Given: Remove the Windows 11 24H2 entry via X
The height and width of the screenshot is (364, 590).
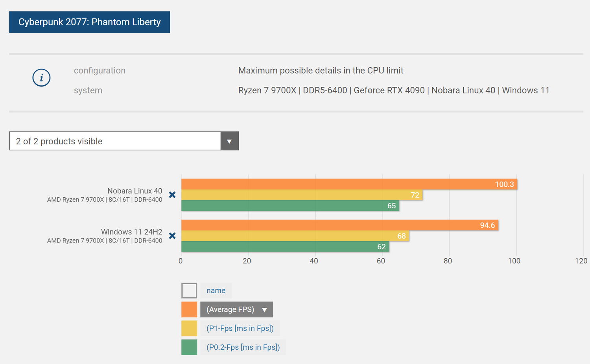Looking at the screenshot, I should coord(172,236).
